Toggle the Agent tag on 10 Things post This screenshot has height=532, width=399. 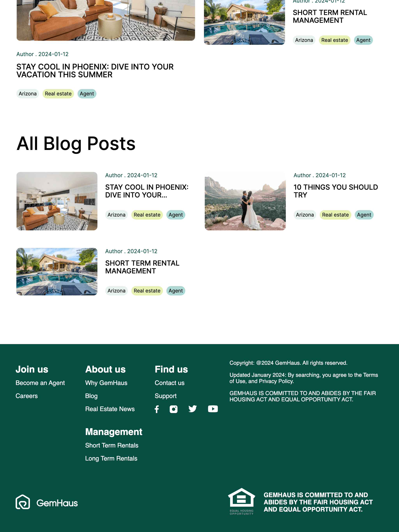click(x=363, y=214)
